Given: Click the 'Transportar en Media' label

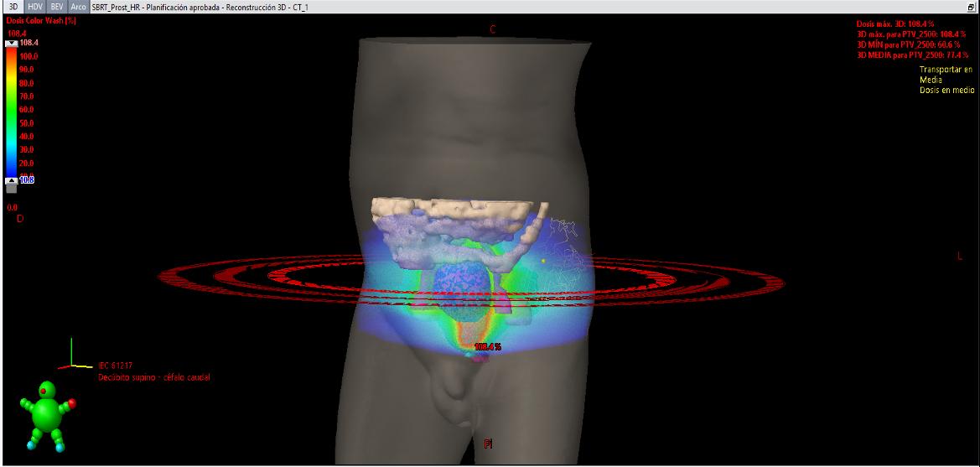Looking at the screenshot, I should [x=946, y=75].
